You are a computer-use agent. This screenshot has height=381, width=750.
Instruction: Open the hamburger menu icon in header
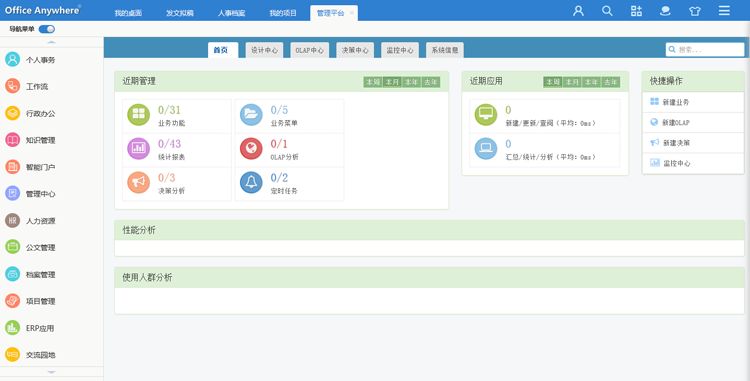tap(724, 11)
